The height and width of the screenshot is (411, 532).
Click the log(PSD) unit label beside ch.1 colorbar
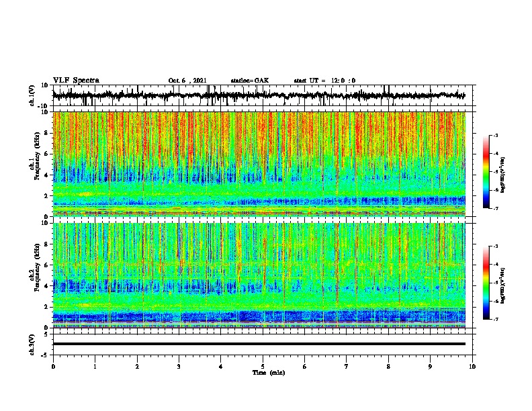(x=503, y=175)
